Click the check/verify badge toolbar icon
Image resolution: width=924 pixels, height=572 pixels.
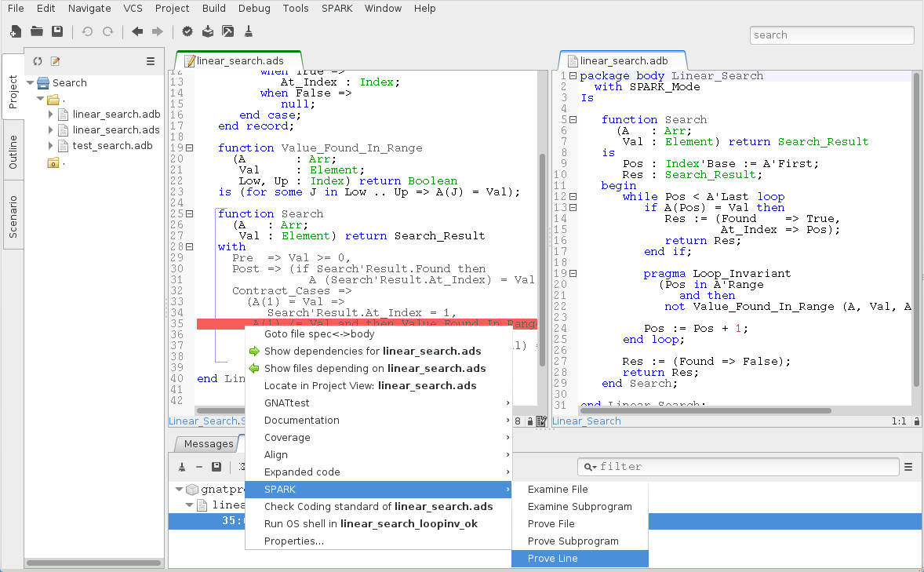coord(187,31)
